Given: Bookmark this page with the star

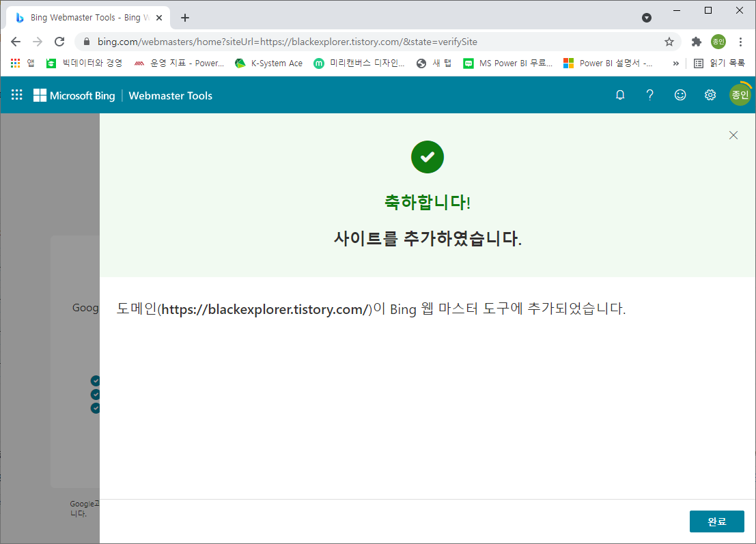Looking at the screenshot, I should 669,42.
